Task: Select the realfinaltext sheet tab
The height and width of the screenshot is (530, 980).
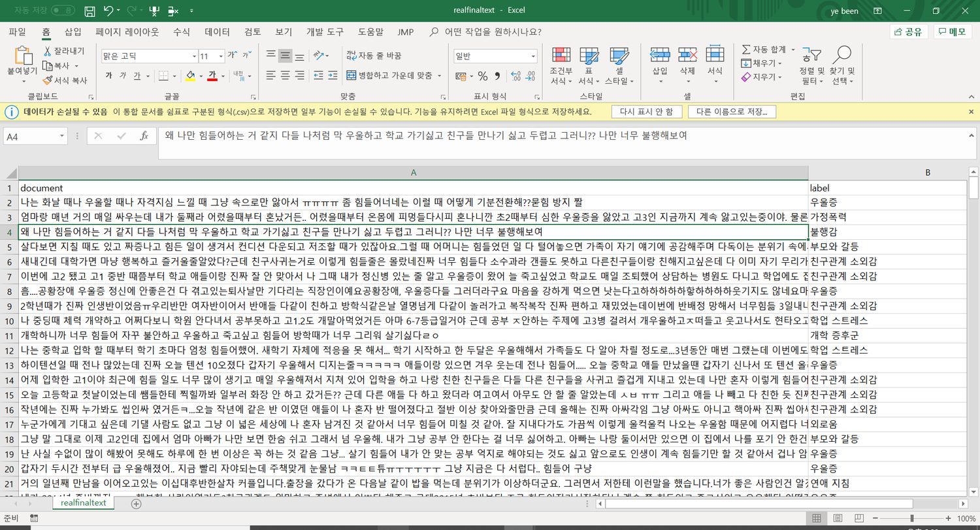Action: [x=84, y=503]
